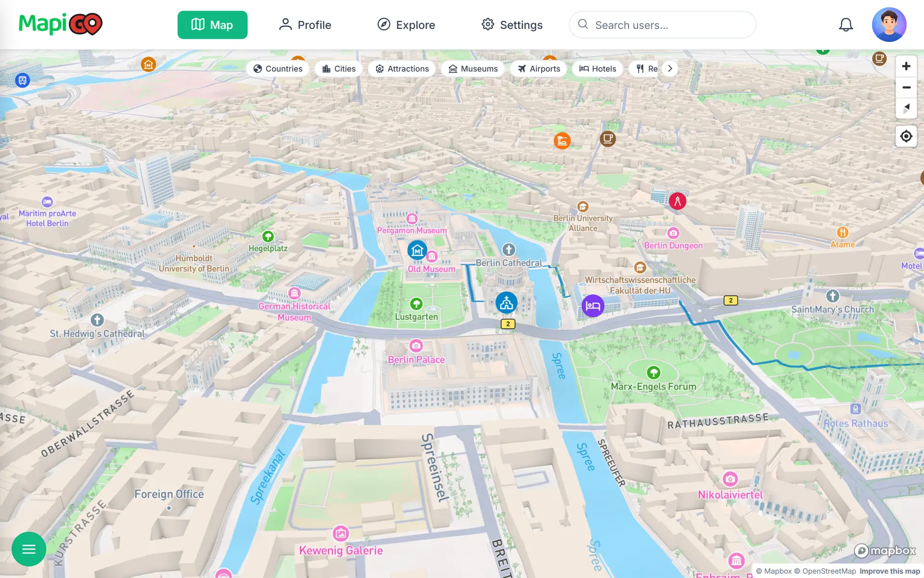This screenshot has height=578, width=924.
Task: Select the blue bus station marker
Action: 23,80
